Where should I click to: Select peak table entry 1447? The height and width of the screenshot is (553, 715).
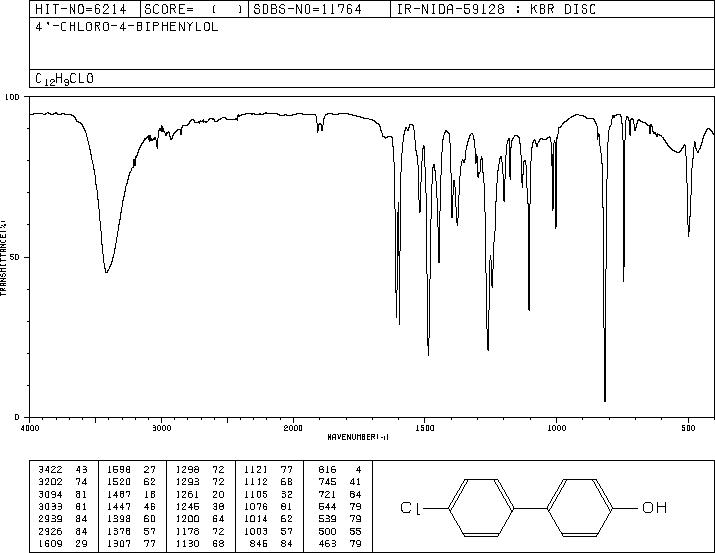[x=119, y=506]
